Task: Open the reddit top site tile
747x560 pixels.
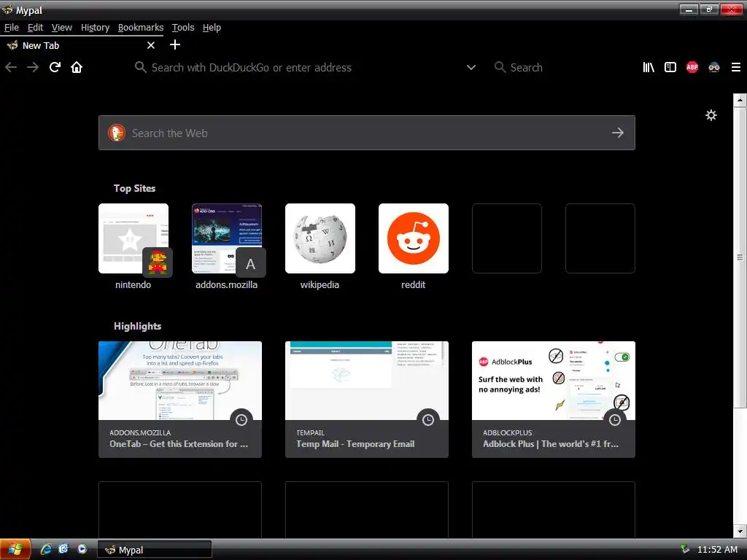Action: [414, 238]
